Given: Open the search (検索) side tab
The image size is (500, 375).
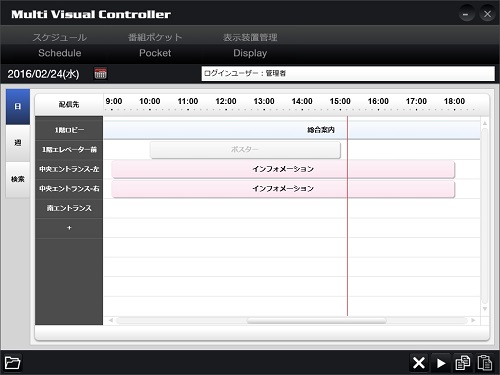Looking at the screenshot, I should pos(18,180).
